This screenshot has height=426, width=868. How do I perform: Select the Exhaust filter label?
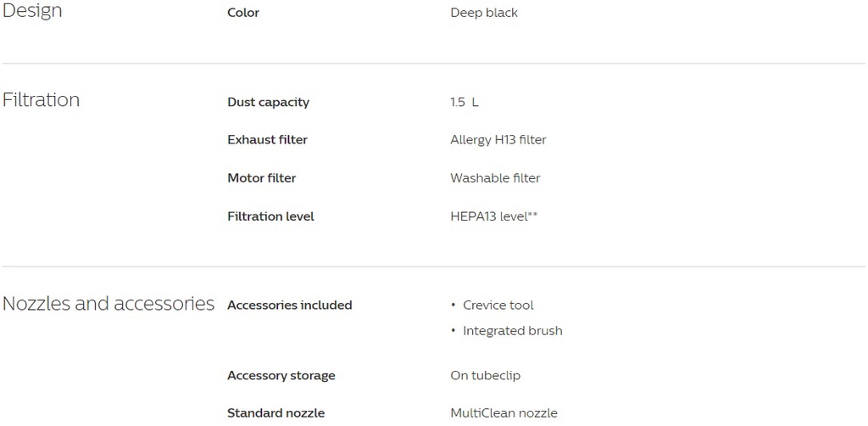tap(267, 140)
